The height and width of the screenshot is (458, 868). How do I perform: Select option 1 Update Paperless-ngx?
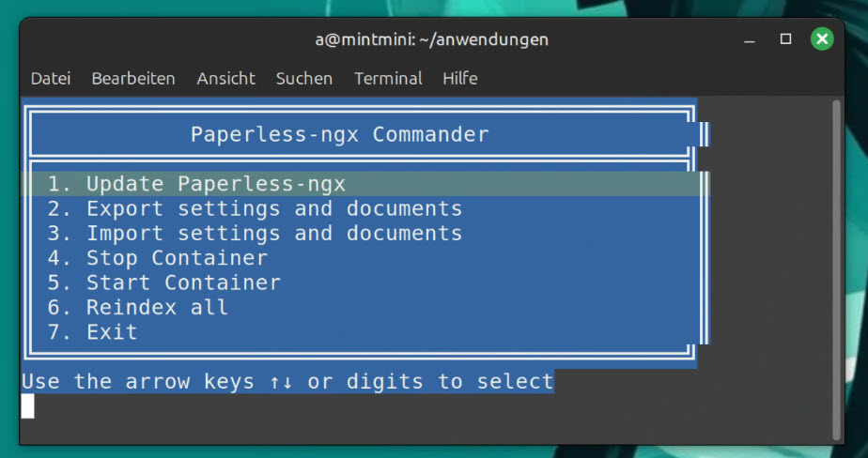coord(197,184)
